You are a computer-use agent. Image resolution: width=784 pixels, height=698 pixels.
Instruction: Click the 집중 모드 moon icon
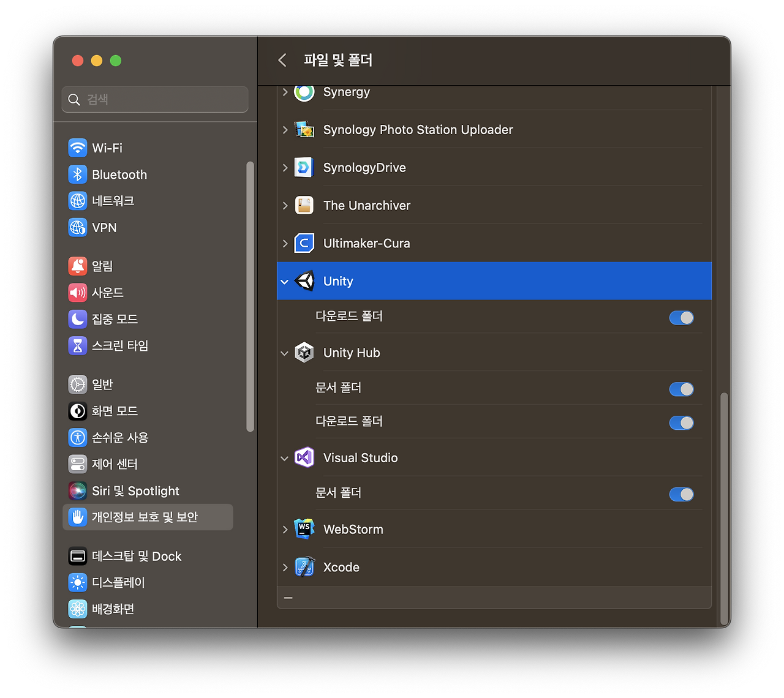coord(78,319)
